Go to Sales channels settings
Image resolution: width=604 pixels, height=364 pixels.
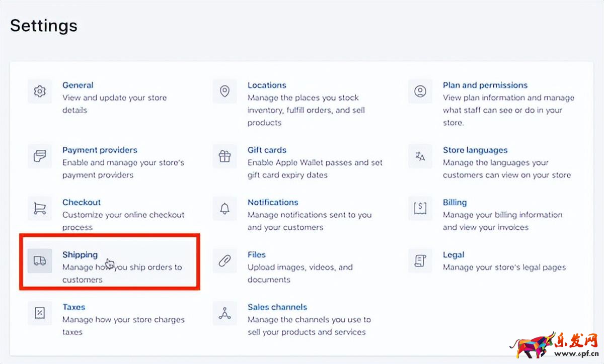click(x=277, y=307)
